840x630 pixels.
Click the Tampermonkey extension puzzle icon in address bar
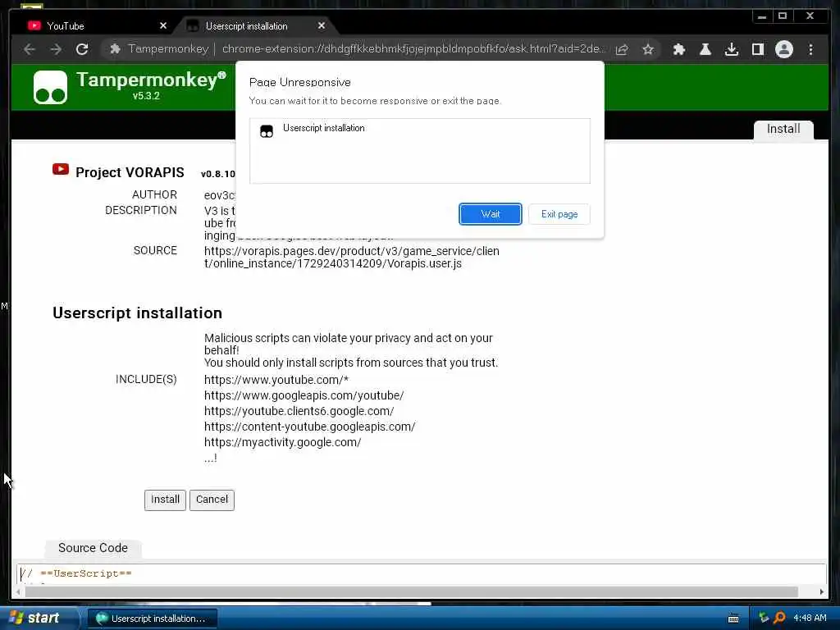click(x=115, y=49)
